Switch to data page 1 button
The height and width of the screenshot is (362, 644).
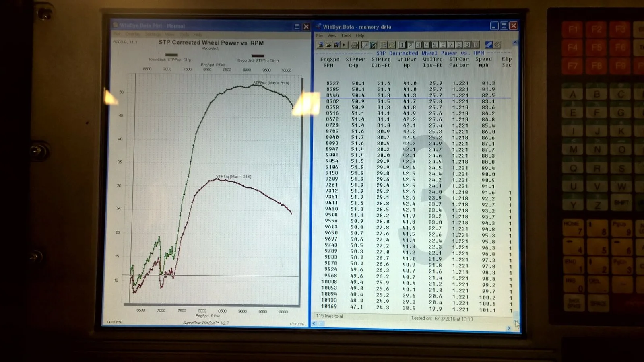[x=402, y=45]
